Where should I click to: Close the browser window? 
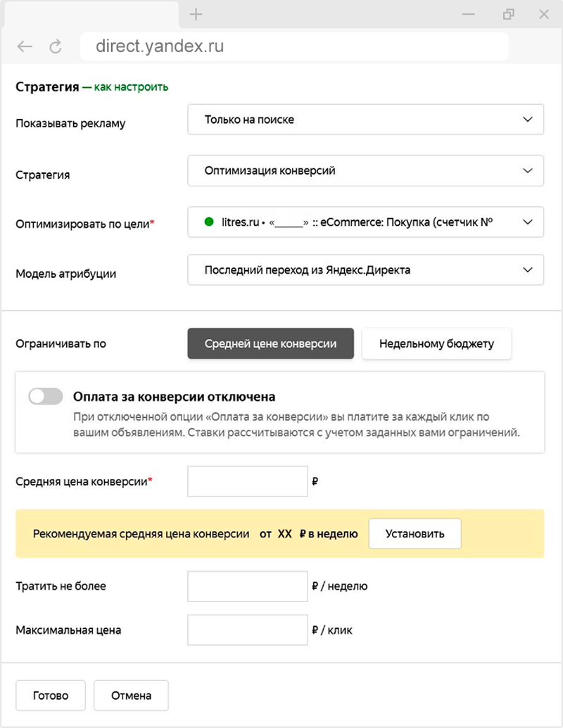click(x=543, y=14)
